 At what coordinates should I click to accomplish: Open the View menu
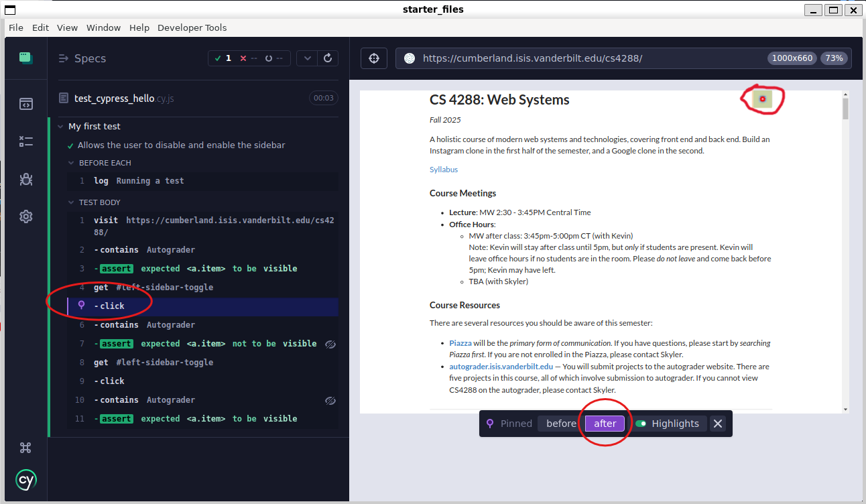pyautogui.click(x=67, y=27)
